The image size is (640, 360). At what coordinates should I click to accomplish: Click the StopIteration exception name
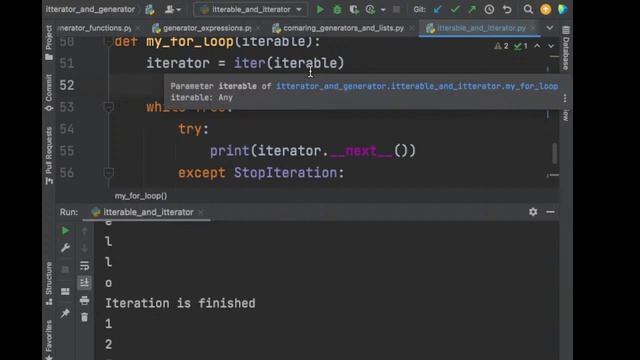point(286,173)
